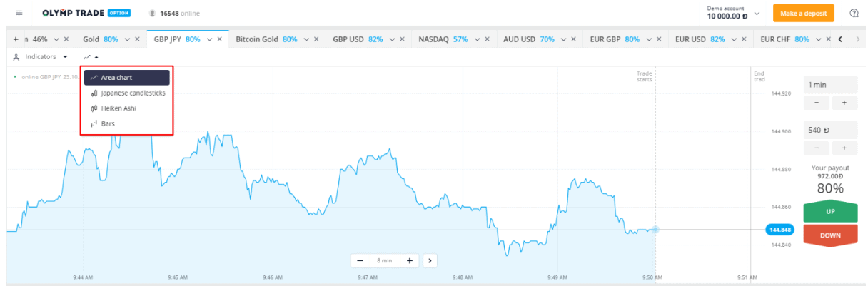Expand AUD USD tab dropdown chevron
Image resolution: width=868 pixels, height=291 pixels.
coord(564,39)
